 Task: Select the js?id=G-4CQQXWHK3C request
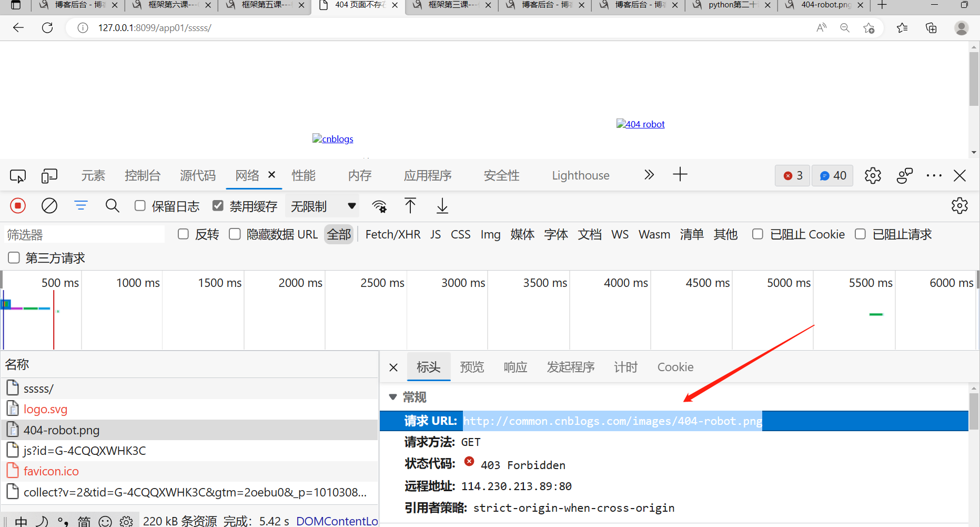[189, 451]
